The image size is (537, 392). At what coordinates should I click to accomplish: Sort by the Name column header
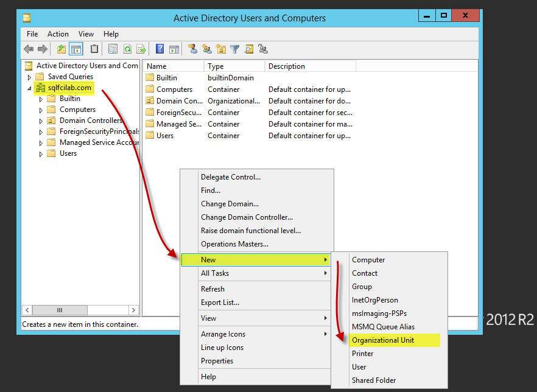tap(174, 66)
